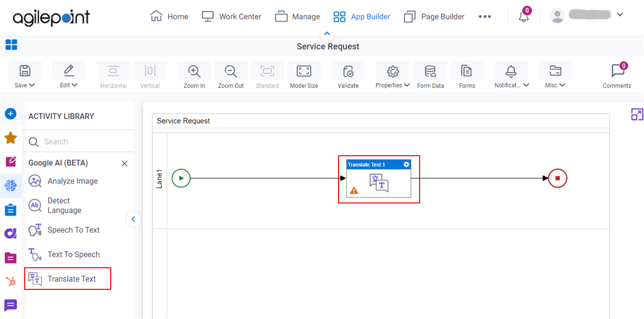Open the Form Data icon

430,71
